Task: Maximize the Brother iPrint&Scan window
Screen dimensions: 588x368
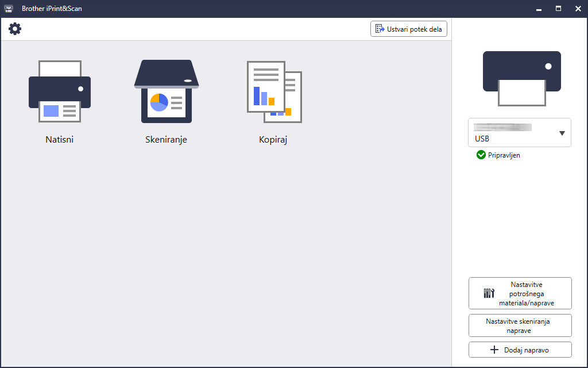Action: [558, 8]
